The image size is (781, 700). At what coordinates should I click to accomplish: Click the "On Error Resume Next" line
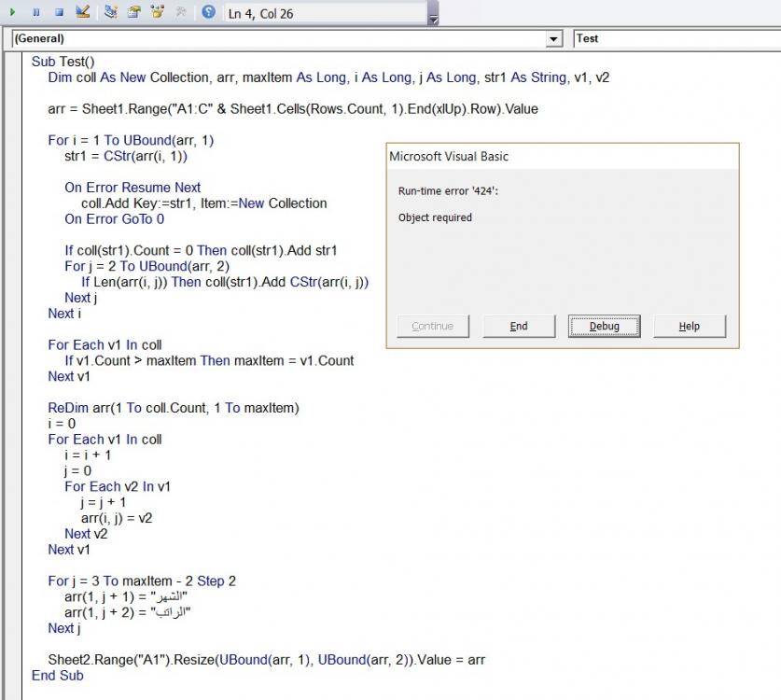click(x=132, y=188)
